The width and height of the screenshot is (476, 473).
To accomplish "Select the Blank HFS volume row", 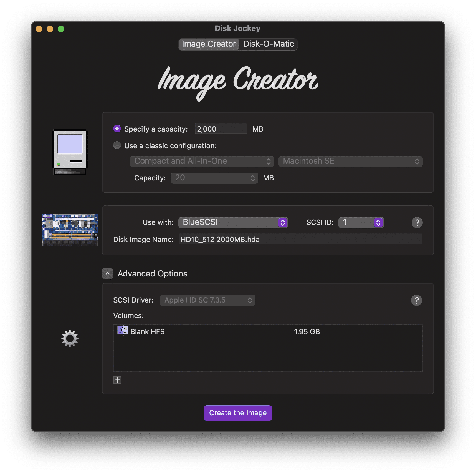I will point(268,331).
